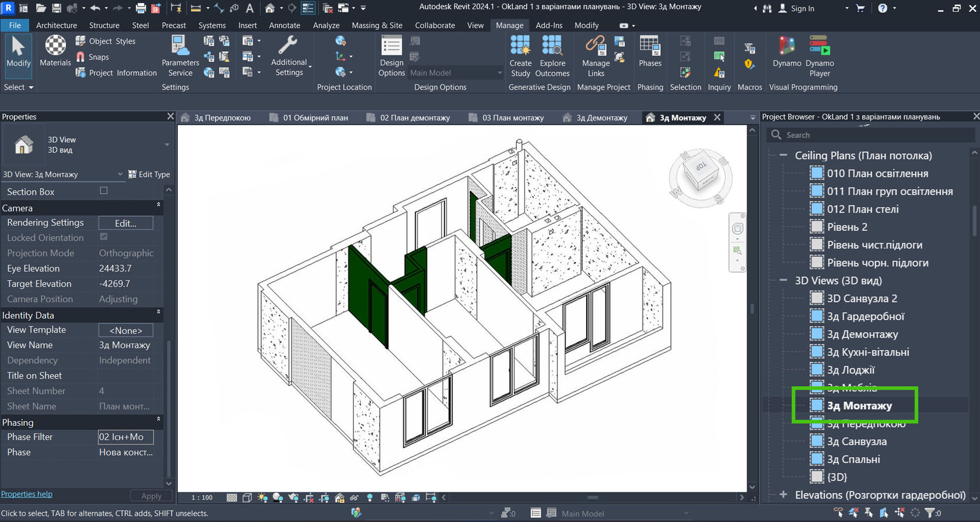Open the Properties help link
Viewport: 980px width, 522px height.
click(x=27, y=494)
